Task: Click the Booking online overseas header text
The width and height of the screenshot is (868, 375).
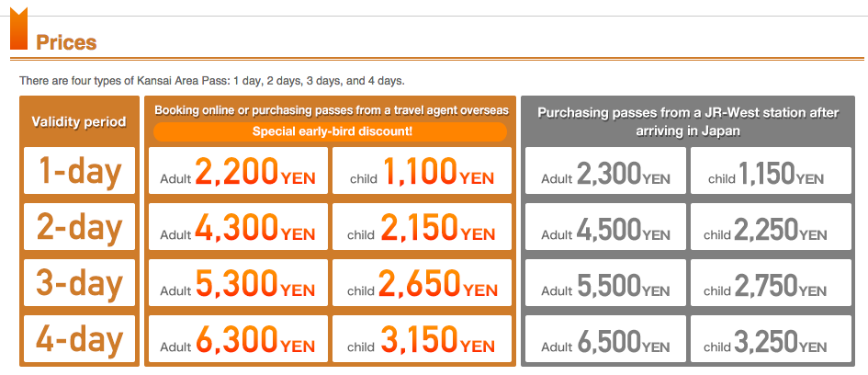Action: tap(331, 109)
